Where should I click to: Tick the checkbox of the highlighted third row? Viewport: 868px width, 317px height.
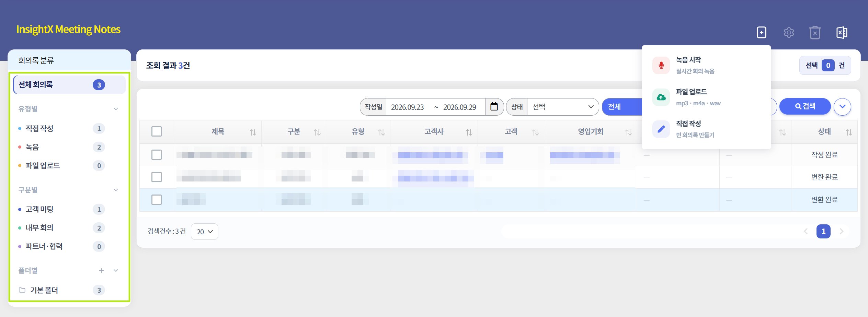tap(157, 200)
